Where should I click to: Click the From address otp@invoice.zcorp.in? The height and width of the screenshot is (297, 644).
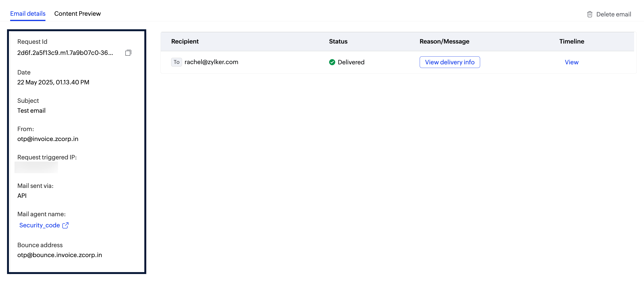(x=48, y=139)
